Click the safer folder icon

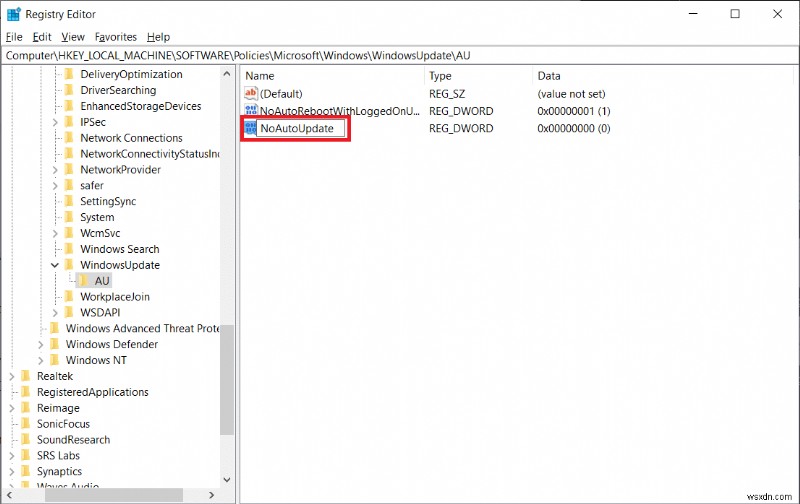click(x=69, y=185)
